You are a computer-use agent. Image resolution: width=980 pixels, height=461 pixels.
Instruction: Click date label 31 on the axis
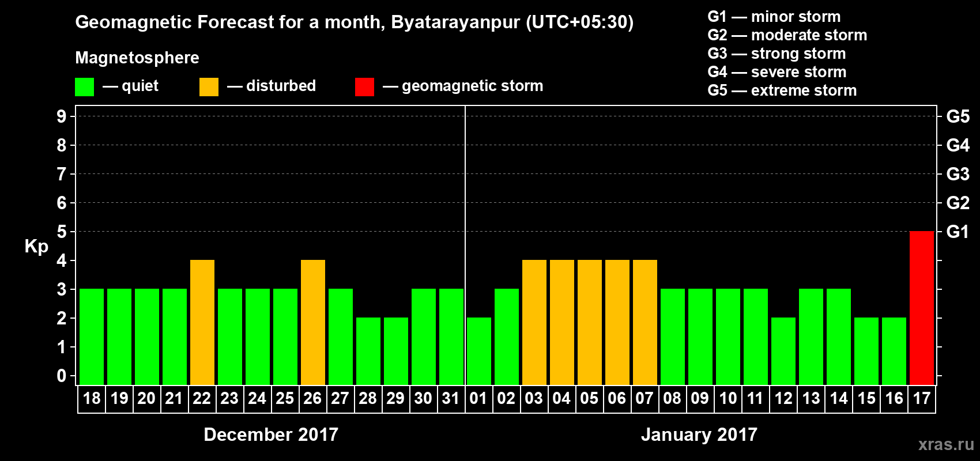[451, 399]
